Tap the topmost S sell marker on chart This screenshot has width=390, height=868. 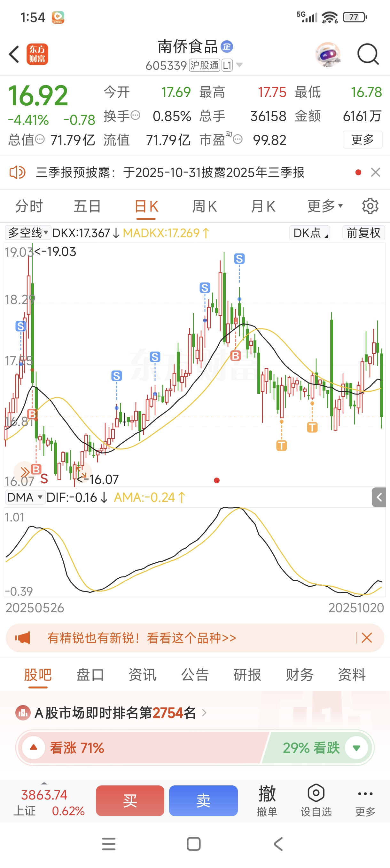coord(239,259)
